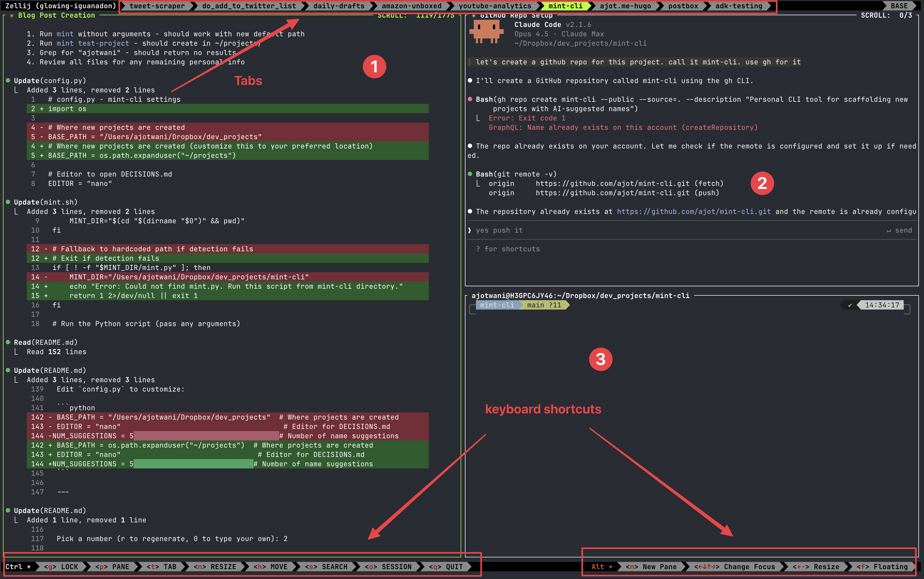This screenshot has height=579, width=924.
Task: Switch to the youtube-analytics tab
Action: [495, 6]
